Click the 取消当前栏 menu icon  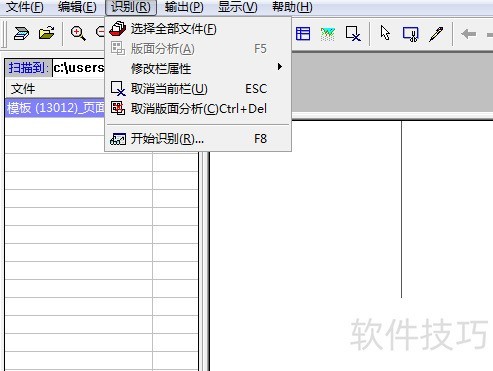click(x=118, y=89)
